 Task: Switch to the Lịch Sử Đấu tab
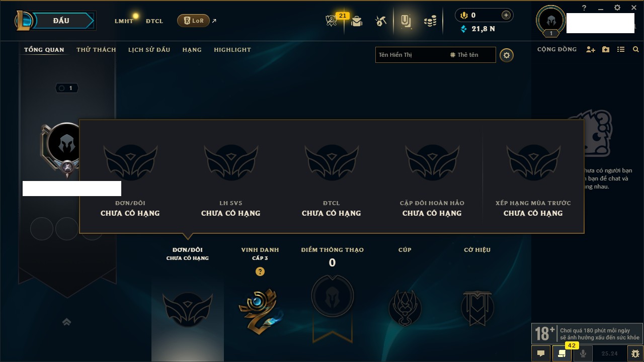point(149,50)
